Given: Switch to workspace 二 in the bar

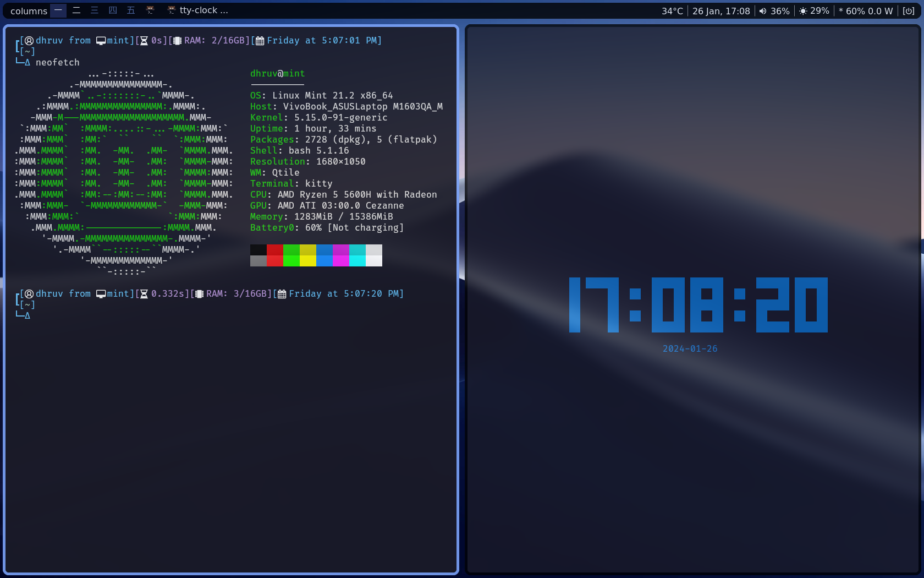Looking at the screenshot, I should pyautogui.click(x=76, y=10).
